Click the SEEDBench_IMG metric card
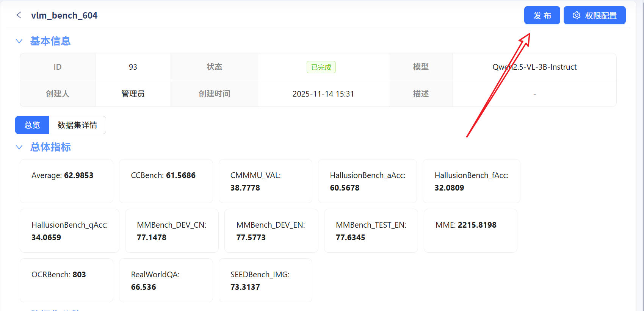 tap(265, 280)
